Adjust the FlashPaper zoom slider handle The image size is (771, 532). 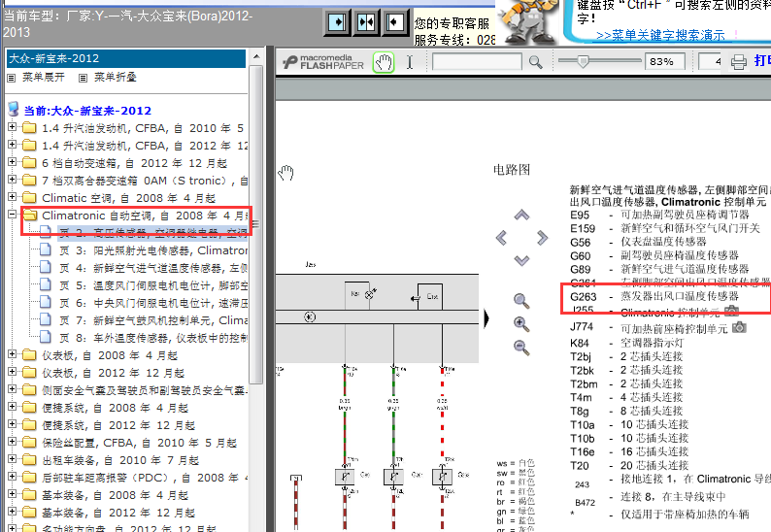click(583, 61)
